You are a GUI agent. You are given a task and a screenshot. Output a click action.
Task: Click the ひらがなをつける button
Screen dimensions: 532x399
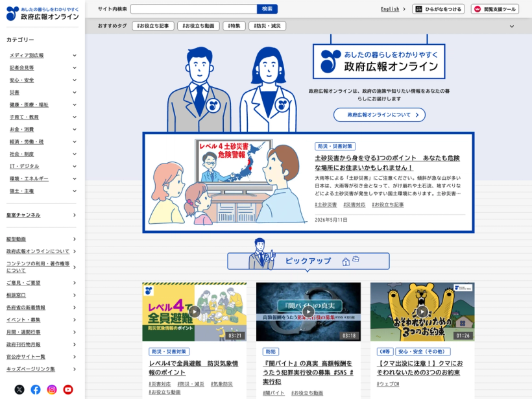(x=439, y=9)
